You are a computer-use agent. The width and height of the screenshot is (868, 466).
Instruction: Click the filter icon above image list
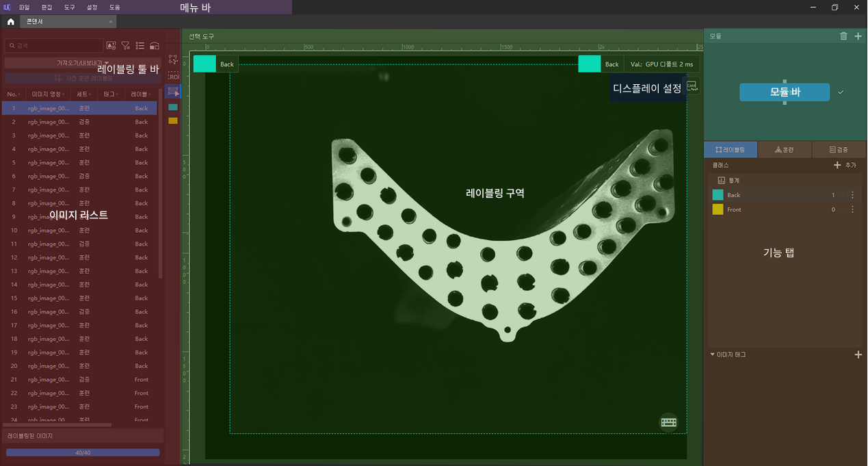[x=126, y=46]
